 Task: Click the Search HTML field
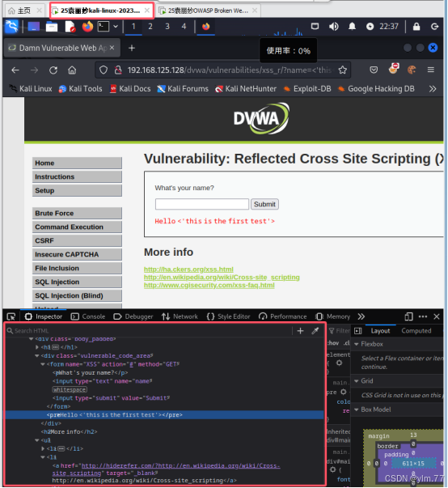click(x=149, y=331)
